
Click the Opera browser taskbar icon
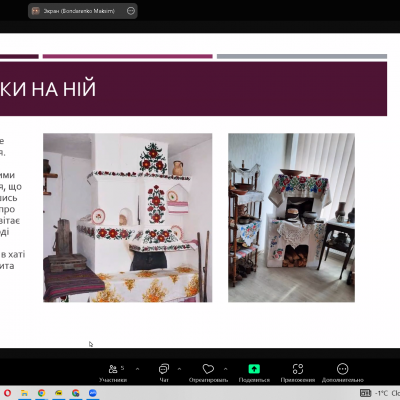click(x=7, y=393)
